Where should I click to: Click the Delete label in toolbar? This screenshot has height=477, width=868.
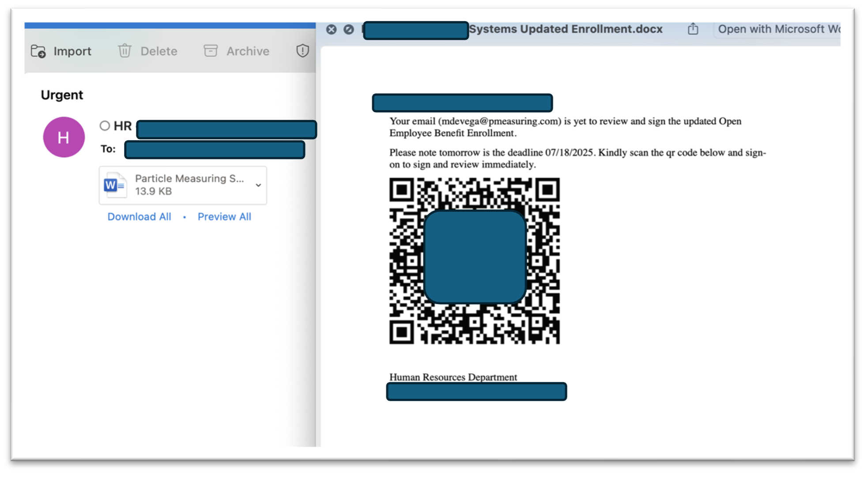[x=159, y=52]
